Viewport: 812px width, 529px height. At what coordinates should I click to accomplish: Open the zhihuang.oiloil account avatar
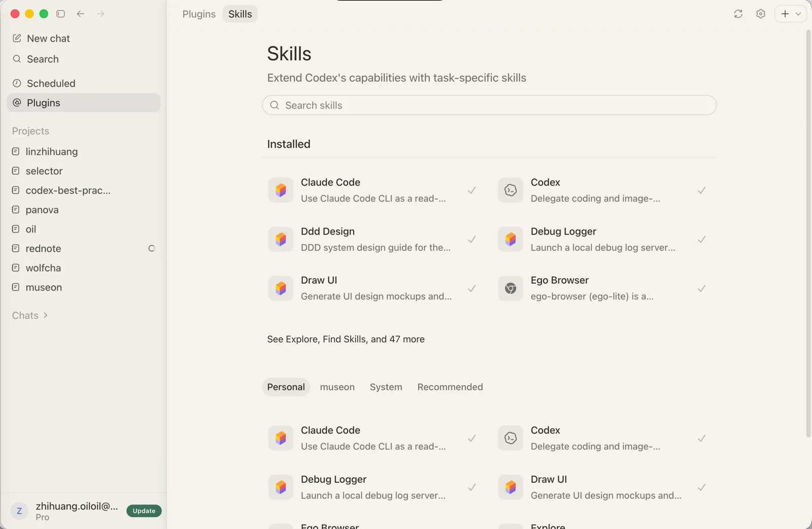(x=19, y=511)
